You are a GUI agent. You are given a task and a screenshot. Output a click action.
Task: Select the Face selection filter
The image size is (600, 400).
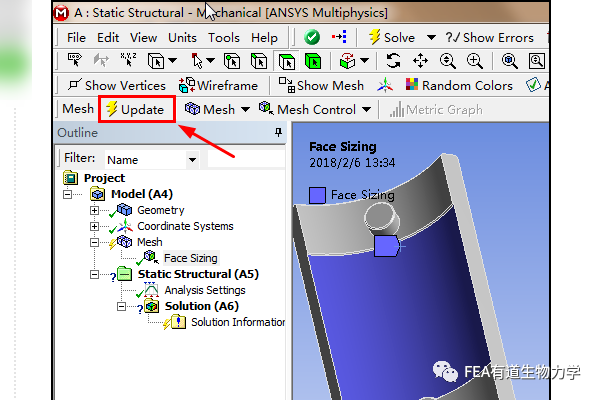tap(287, 61)
